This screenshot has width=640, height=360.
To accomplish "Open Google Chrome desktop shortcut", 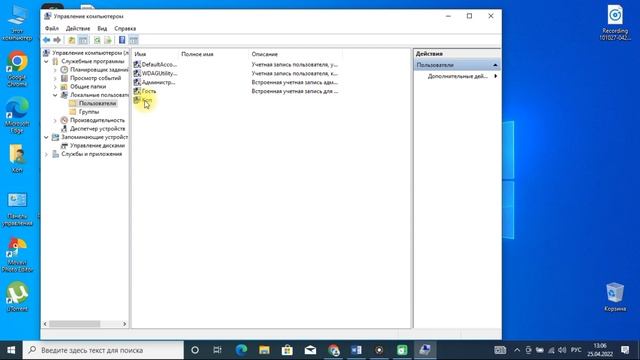I will tap(17, 69).
